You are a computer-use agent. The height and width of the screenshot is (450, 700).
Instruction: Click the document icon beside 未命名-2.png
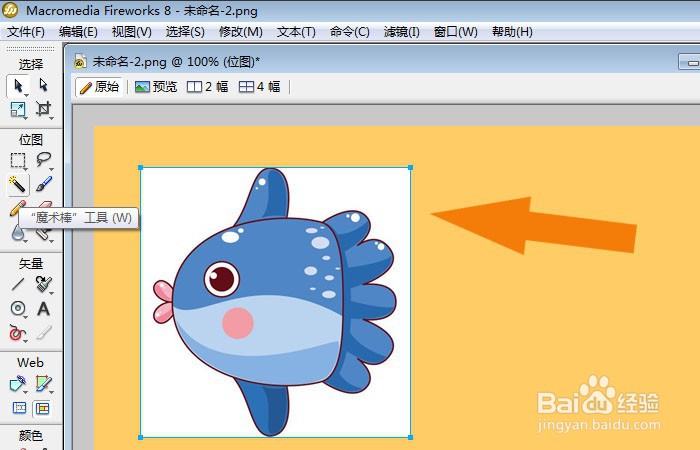[80, 62]
